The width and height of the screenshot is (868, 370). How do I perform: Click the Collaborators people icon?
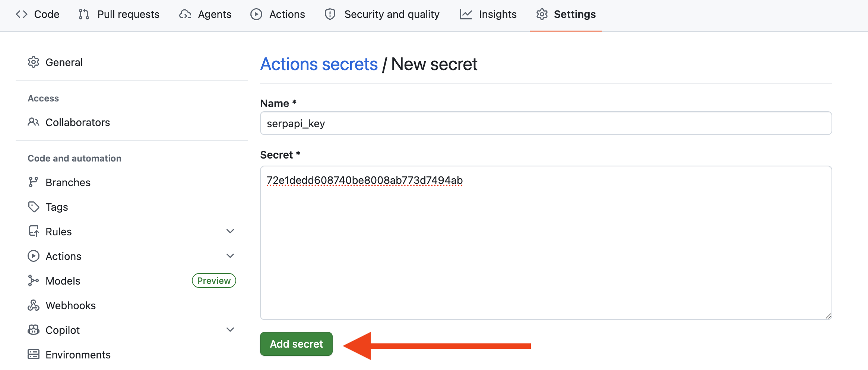tap(33, 122)
